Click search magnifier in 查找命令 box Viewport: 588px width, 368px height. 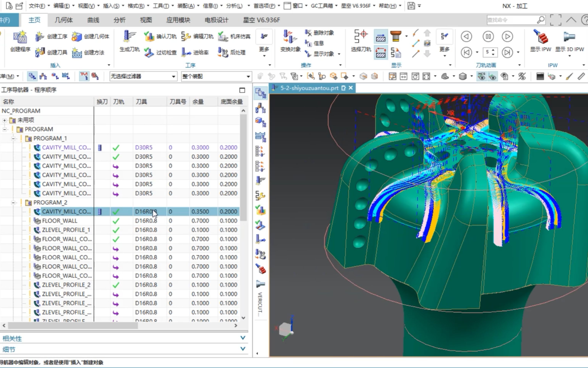tap(541, 20)
